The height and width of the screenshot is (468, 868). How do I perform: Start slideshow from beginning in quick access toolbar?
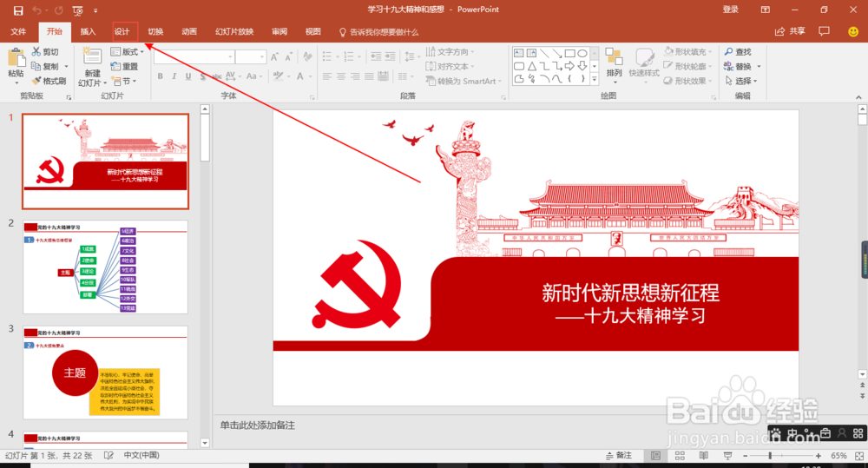pyautogui.click(x=77, y=10)
